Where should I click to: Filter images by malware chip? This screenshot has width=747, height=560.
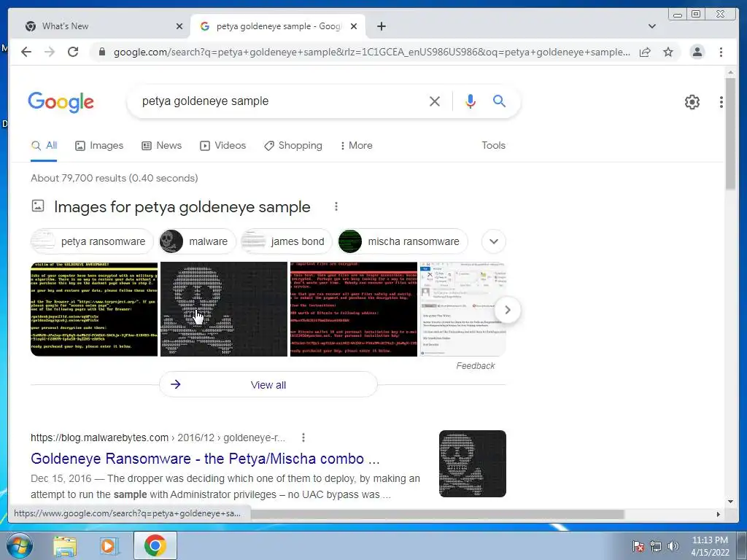point(197,241)
